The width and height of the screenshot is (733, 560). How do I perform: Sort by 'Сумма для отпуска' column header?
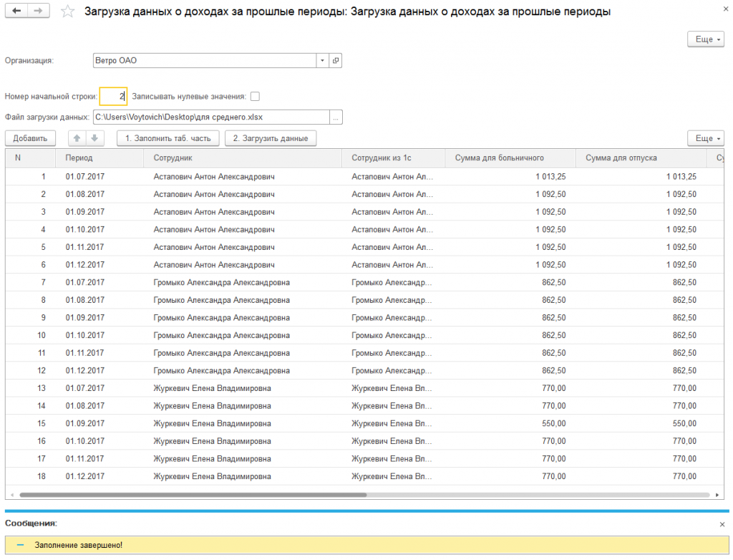[x=641, y=158]
